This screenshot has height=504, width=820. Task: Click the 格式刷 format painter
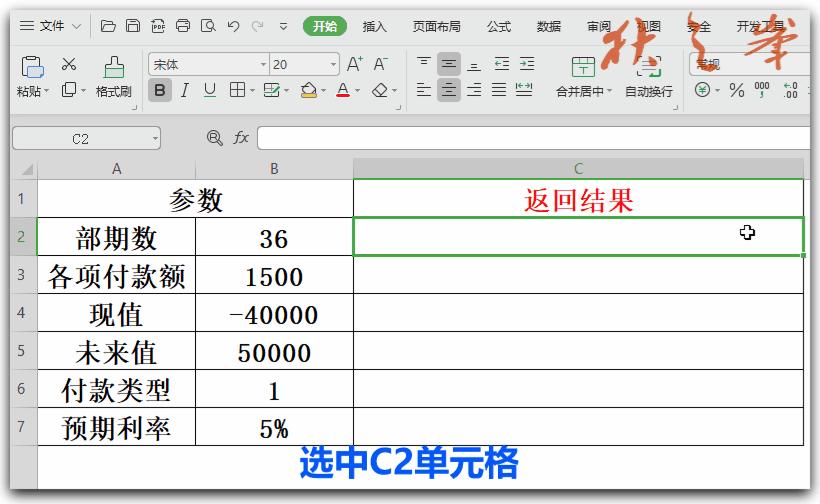coord(113,76)
